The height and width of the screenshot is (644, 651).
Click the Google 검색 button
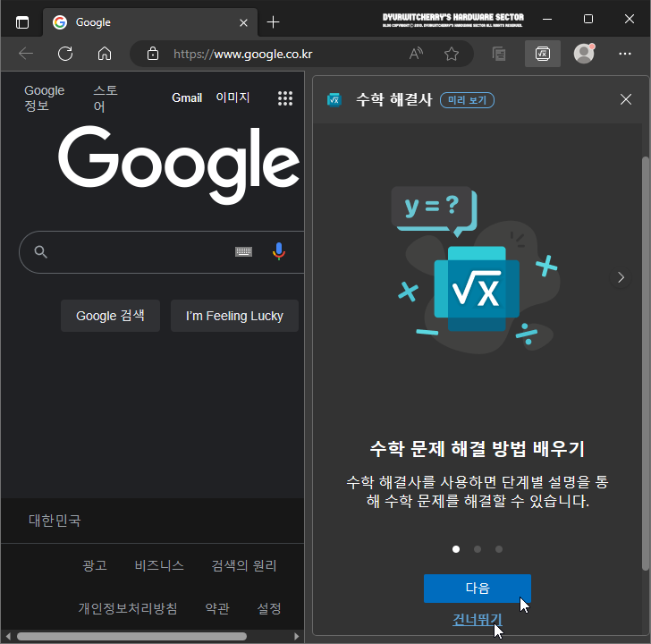(x=110, y=316)
